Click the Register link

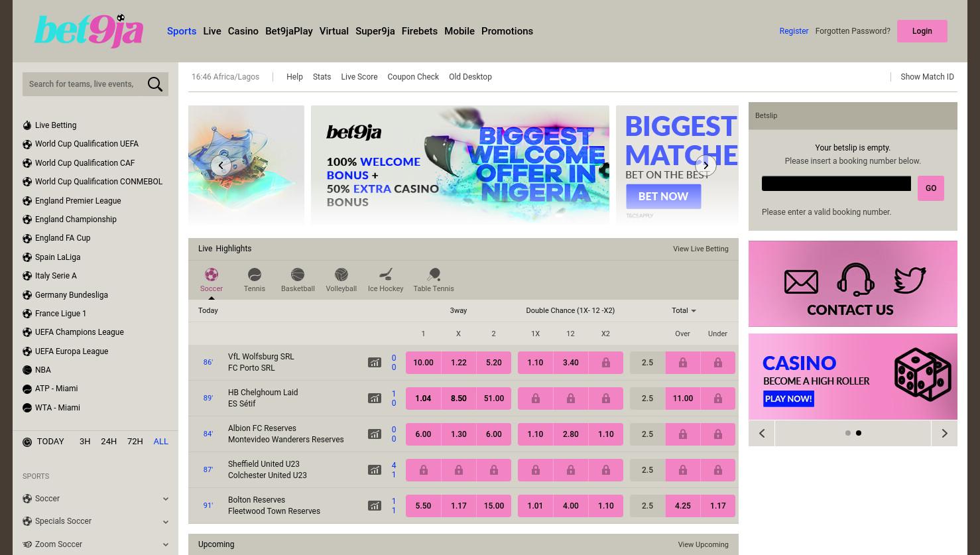coord(794,31)
